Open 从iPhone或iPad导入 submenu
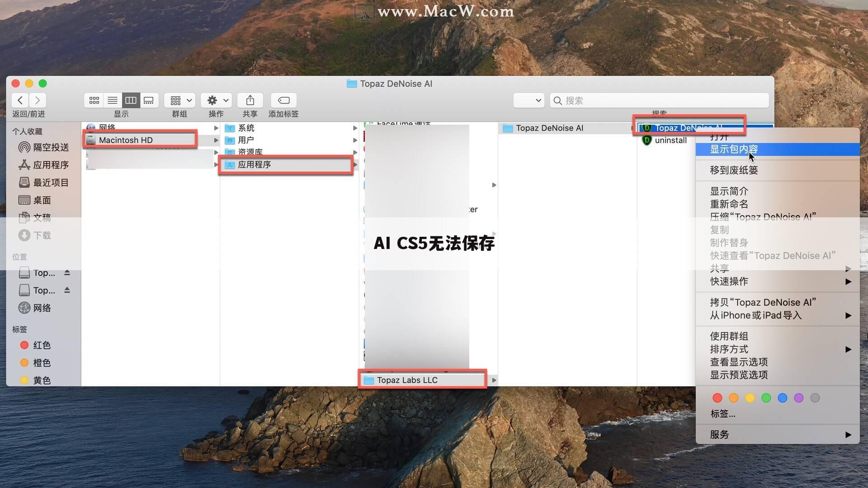 point(778,315)
